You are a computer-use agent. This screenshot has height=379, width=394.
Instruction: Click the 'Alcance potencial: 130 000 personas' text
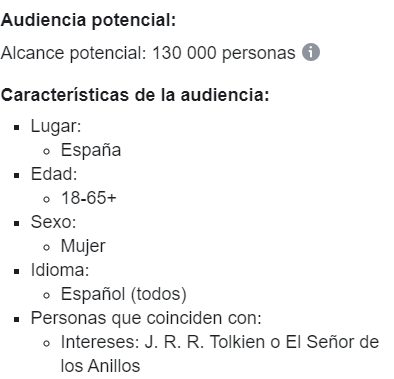[148, 53]
